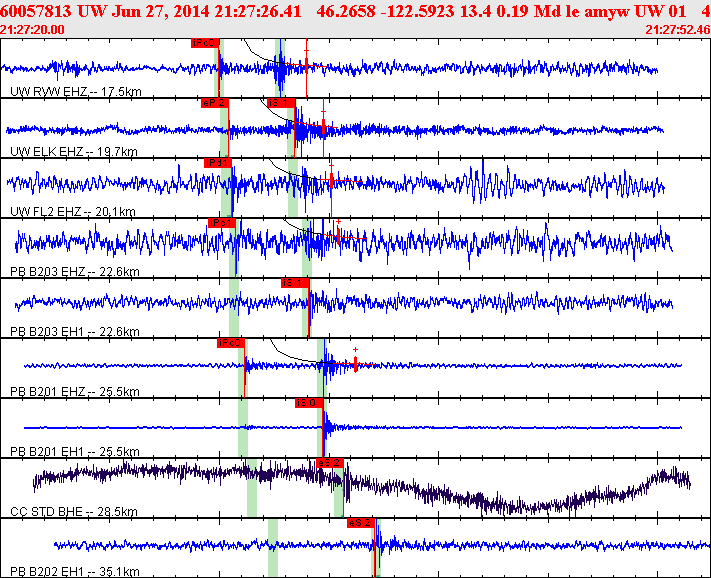
Task: Click the green predicted S window on RVW EHZ
Action: (x=280, y=68)
